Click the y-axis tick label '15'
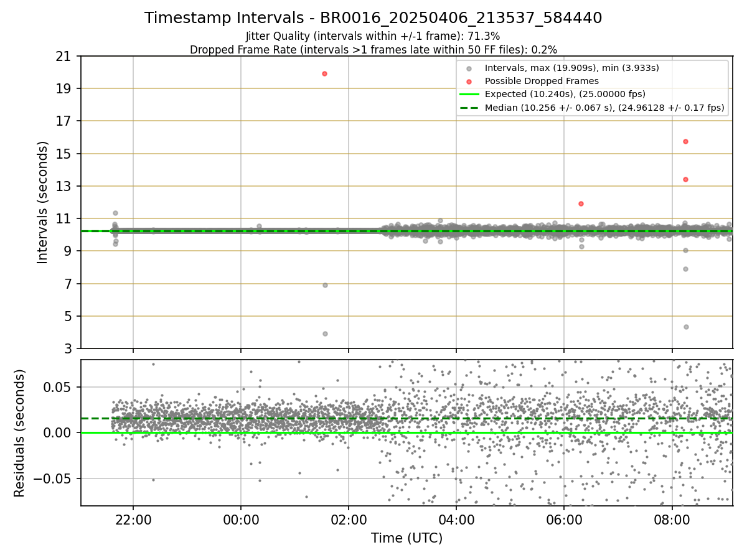This screenshot has height=560, width=747. [63, 154]
